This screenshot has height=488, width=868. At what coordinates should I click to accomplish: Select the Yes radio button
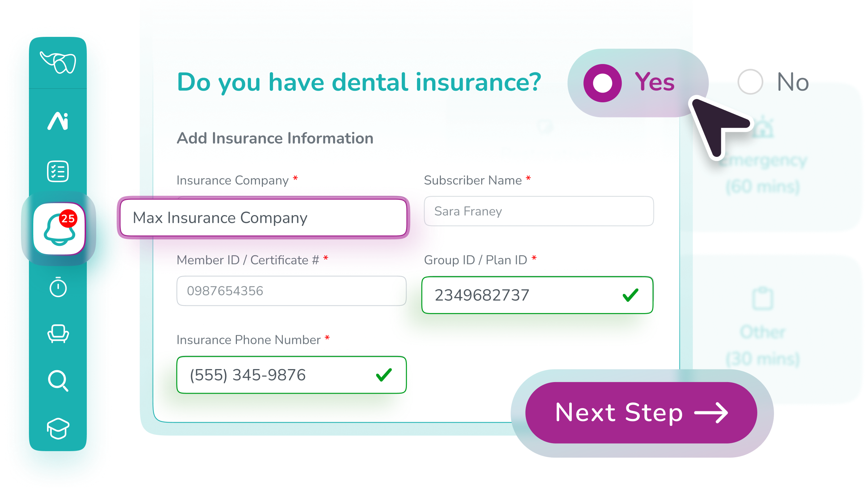coord(602,83)
